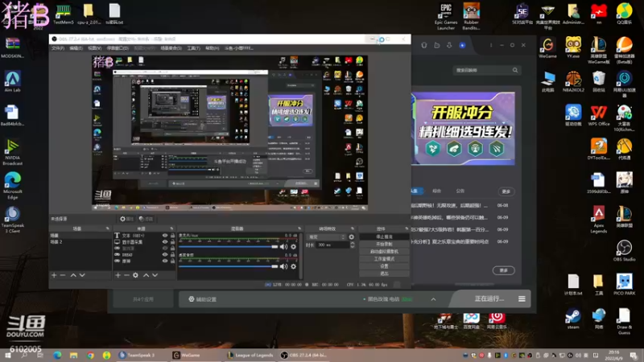644x362 pixels.
Task: Click the search magnifier in the WeGame window
Action: (x=515, y=70)
